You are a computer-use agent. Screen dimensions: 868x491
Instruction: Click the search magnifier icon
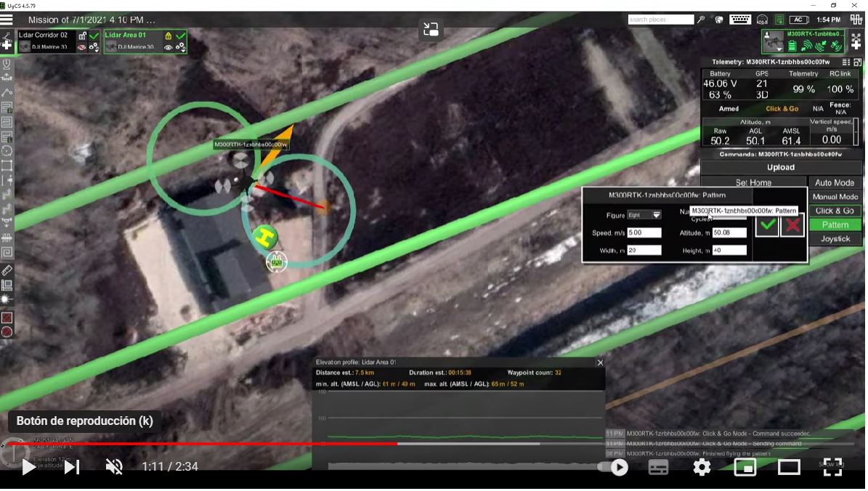(x=701, y=20)
